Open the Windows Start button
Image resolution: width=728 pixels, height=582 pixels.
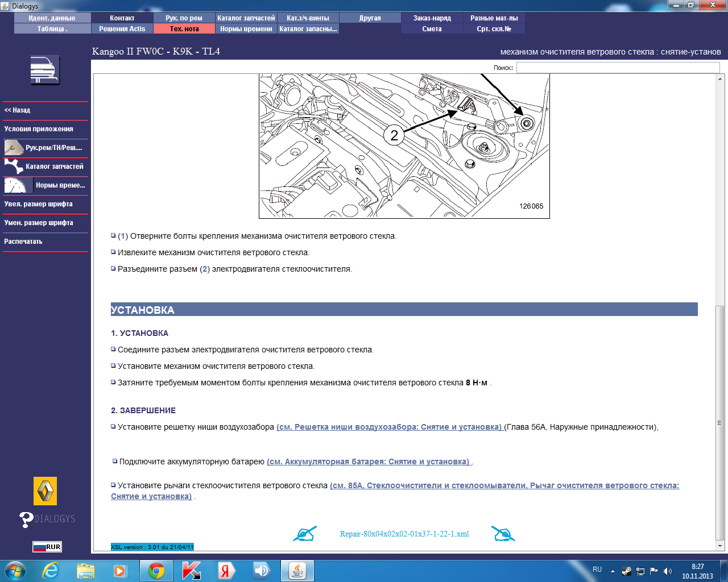(x=15, y=571)
